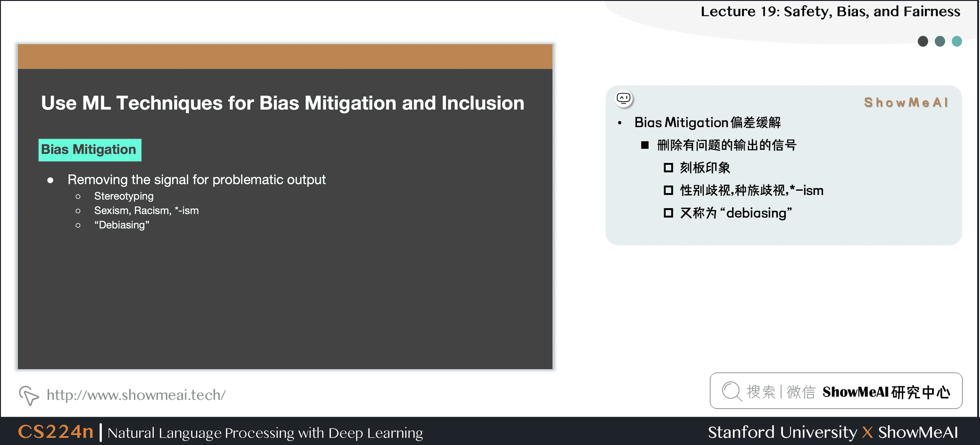
Task: Click the '搜索 | 微信' label in search box
Action: pyautogui.click(x=781, y=392)
